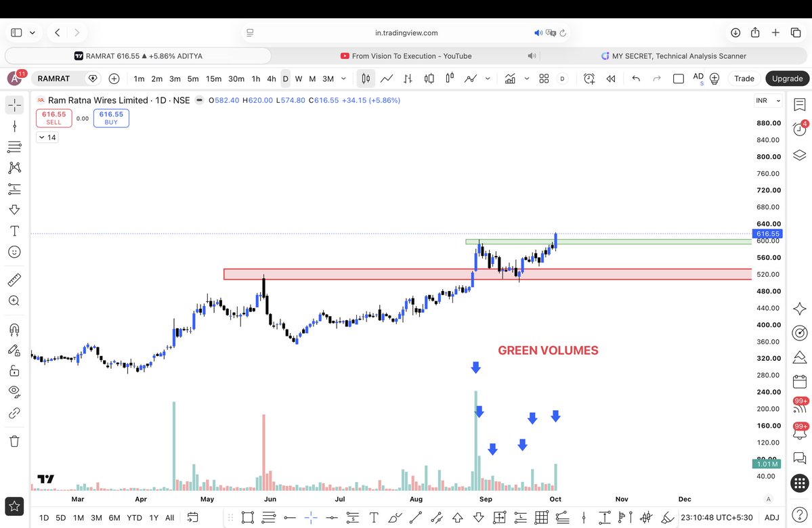The image size is (812, 528).
Task: Open alerts panel with 4 badge
Action: [x=800, y=129]
